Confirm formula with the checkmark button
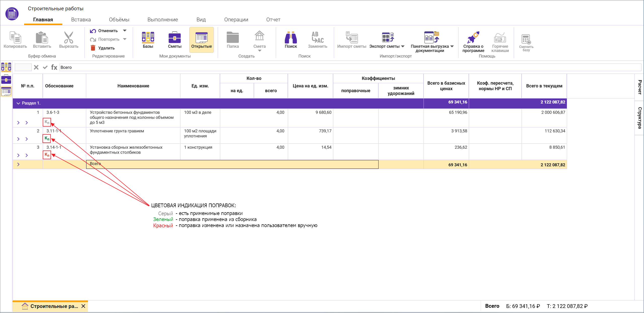 45,67
